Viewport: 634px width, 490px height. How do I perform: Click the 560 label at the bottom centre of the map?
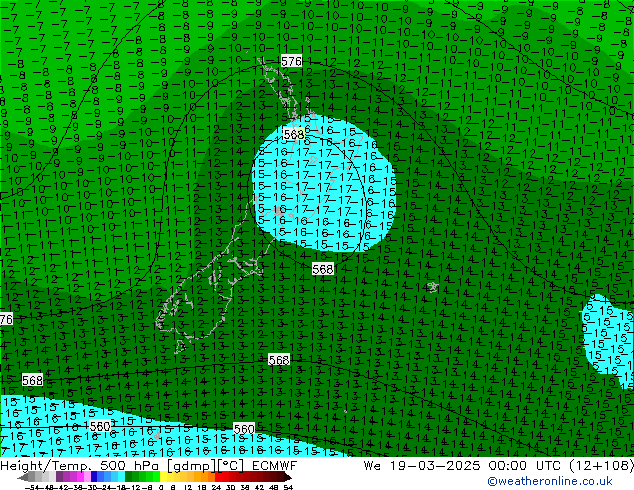(244, 429)
